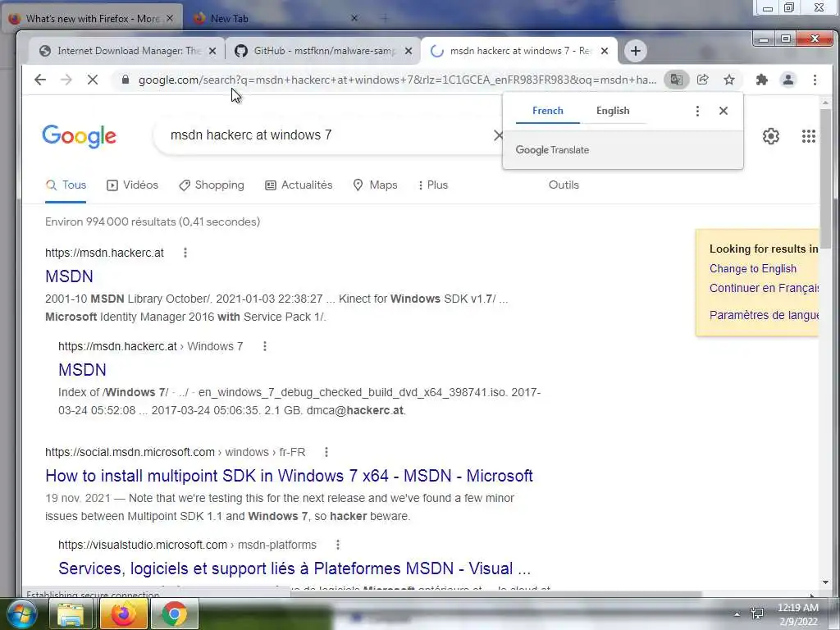Viewport: 840px width, 630px height.
Task: Click the share page icon in address bar
Action: [702, 80]
